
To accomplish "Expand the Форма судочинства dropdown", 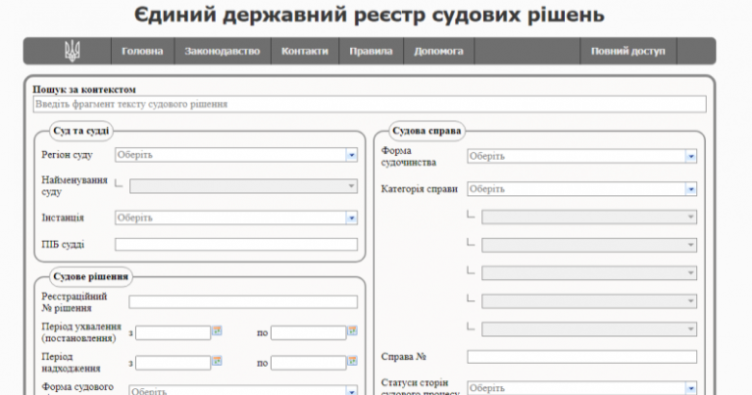I will (582, 156).
